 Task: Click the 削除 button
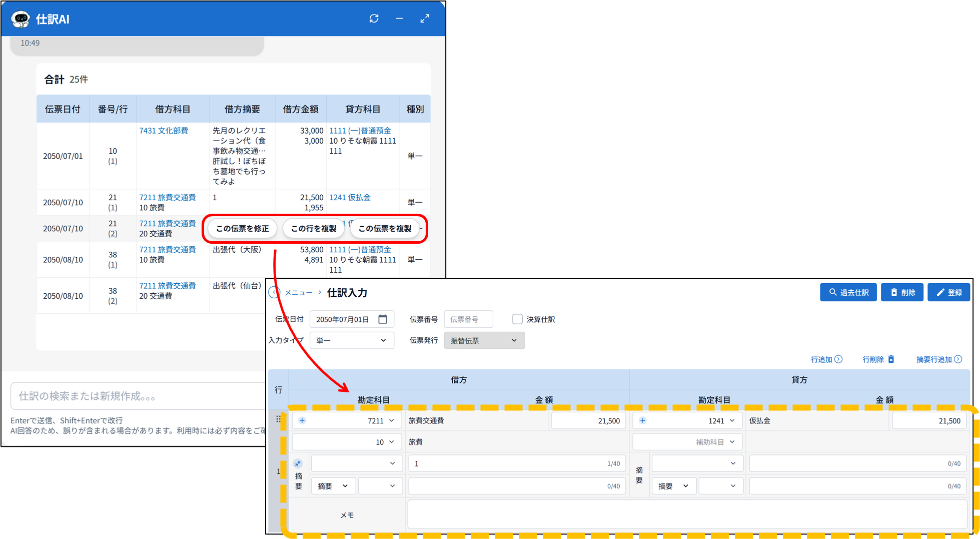tap(902, 292)
